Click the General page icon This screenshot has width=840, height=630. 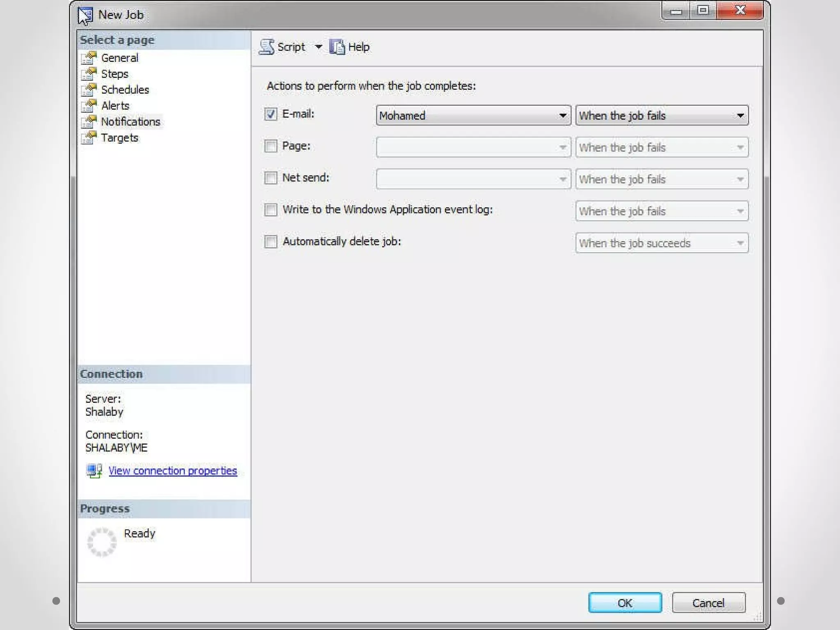pyautogui.click(x=89, y=58)
